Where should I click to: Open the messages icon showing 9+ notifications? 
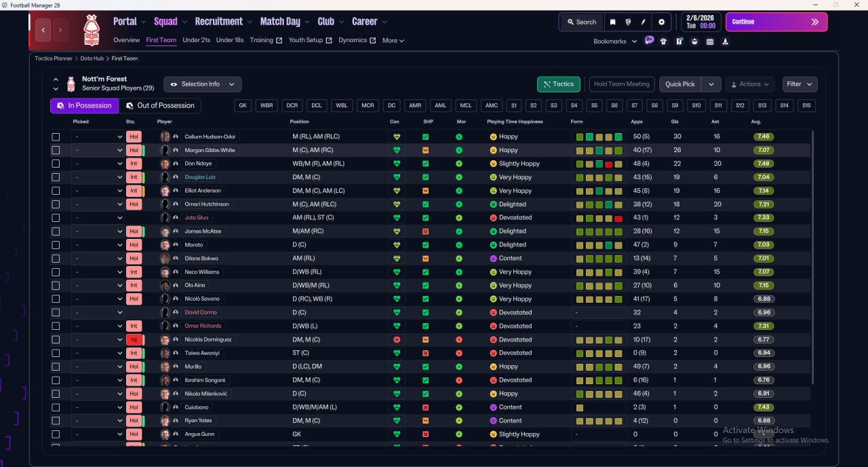[x=649, y=41]
